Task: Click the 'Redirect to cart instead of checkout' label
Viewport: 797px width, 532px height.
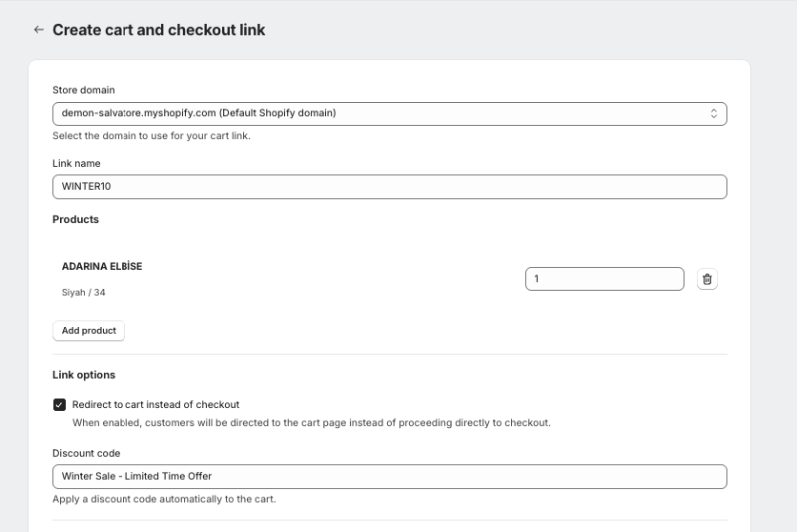Action: (155, 404)
